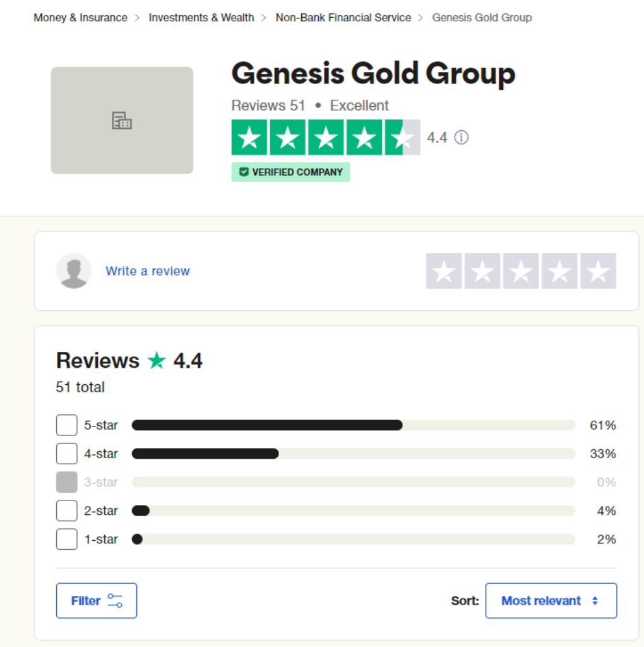Rate two stars in the review box

click(x=482, y=271)
